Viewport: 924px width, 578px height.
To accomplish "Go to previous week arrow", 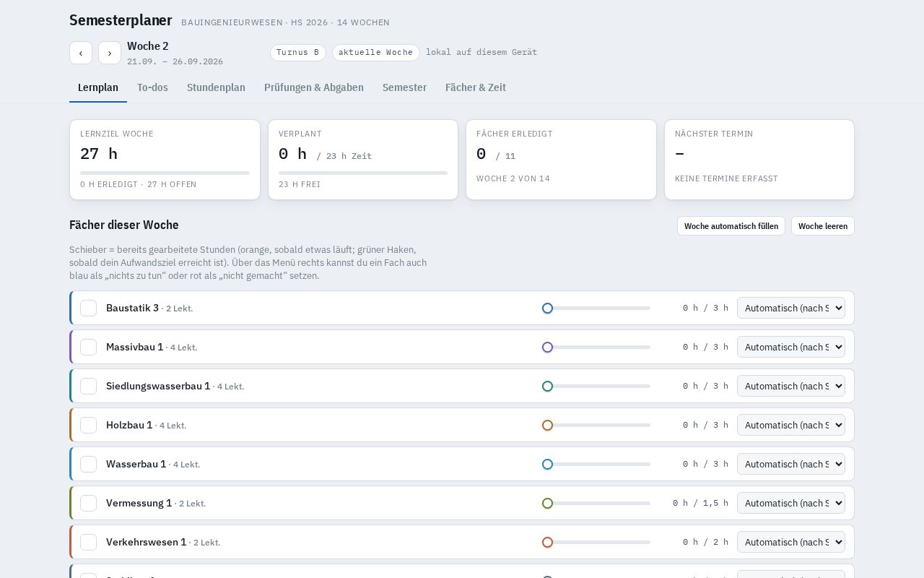I will tap(81, 53).
